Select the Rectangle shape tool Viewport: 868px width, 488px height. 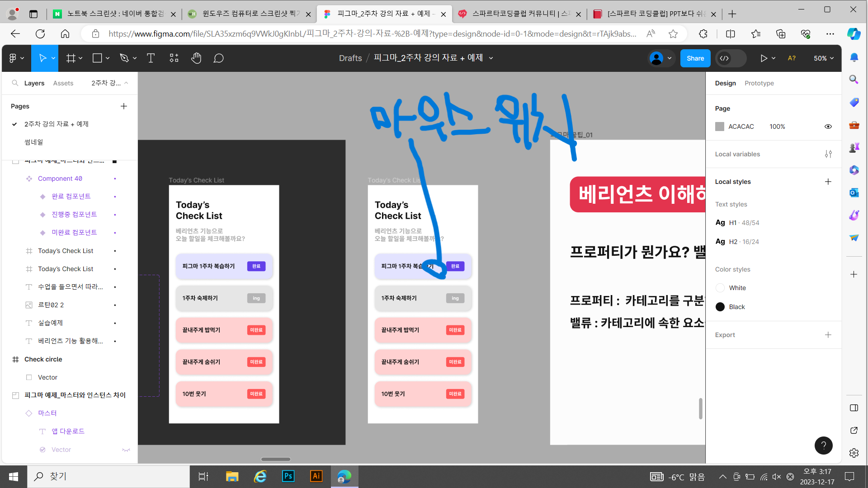point(97,58)
